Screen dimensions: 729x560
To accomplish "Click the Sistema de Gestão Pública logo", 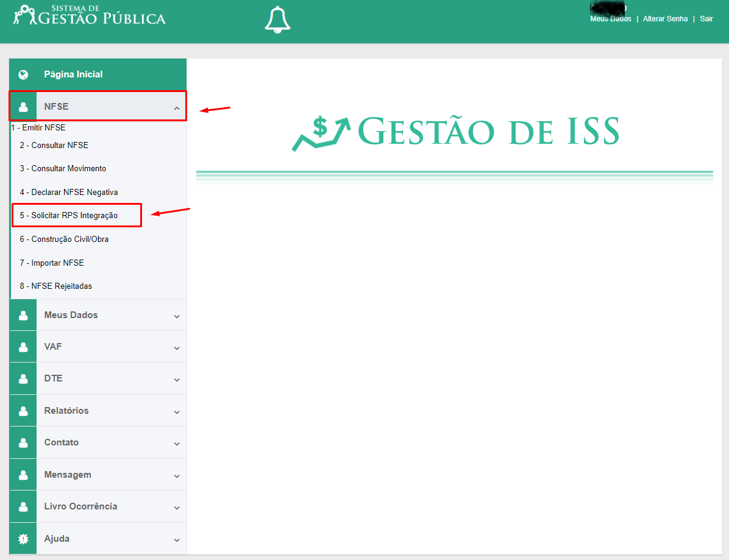I will [89, 15].
